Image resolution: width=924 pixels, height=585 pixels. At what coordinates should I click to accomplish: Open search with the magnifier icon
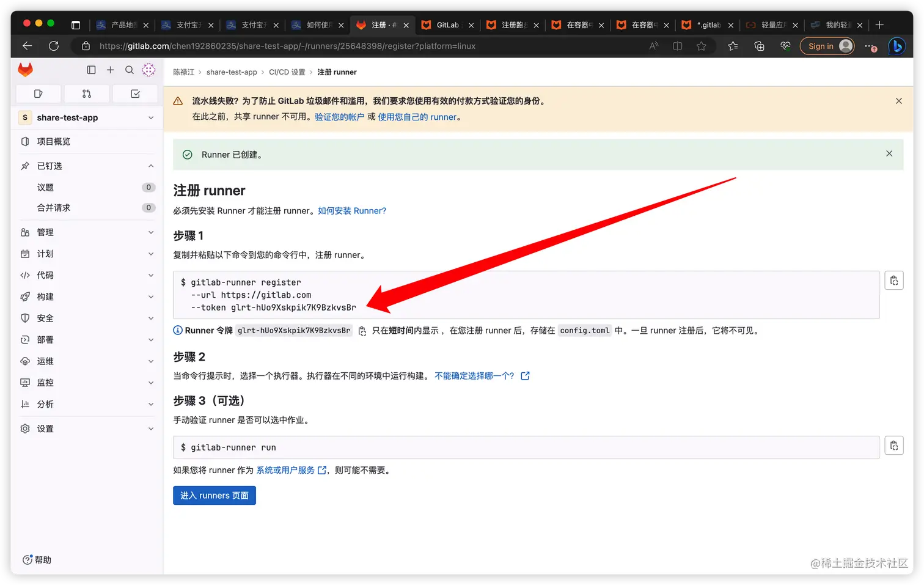130,70
